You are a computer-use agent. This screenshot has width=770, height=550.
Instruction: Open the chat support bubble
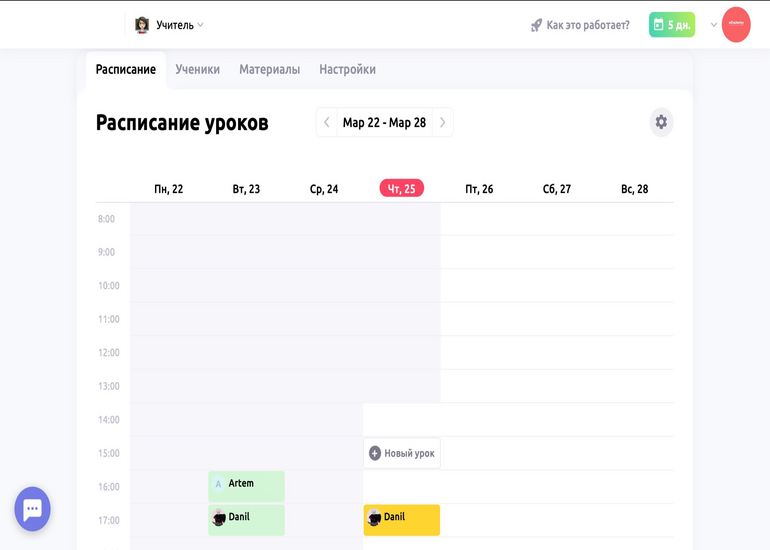tap(32, 510)
